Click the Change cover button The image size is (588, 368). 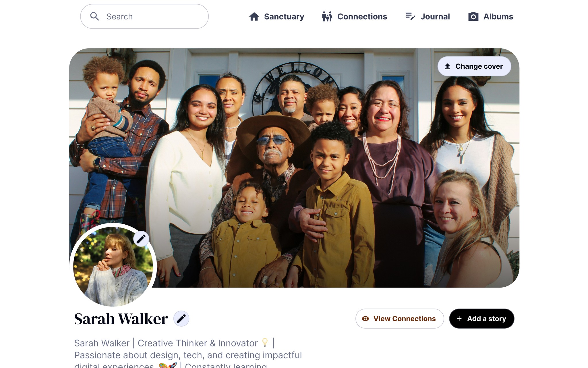[474, 66]
